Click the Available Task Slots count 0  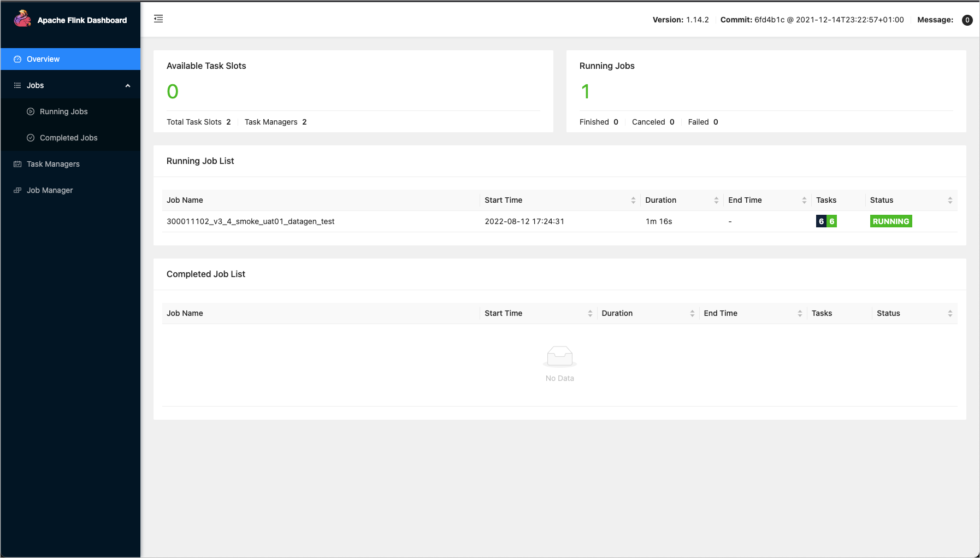click(173, 91)
